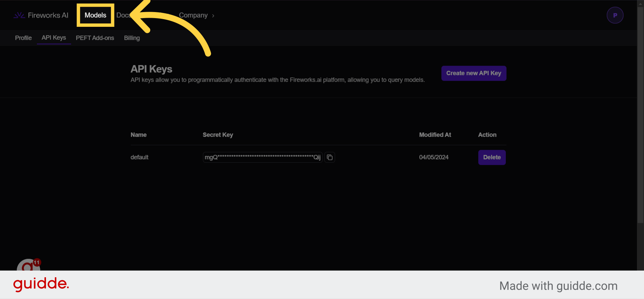Switch to the Profile tab

click(x=23, y=38)
